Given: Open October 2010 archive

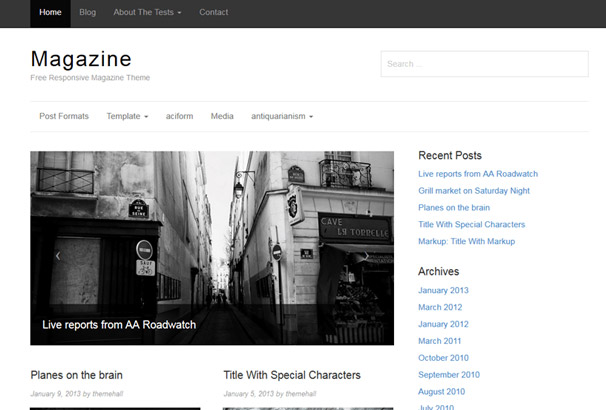Looking at the screenshot, I should pyautogui.click(x=443, y=358).
